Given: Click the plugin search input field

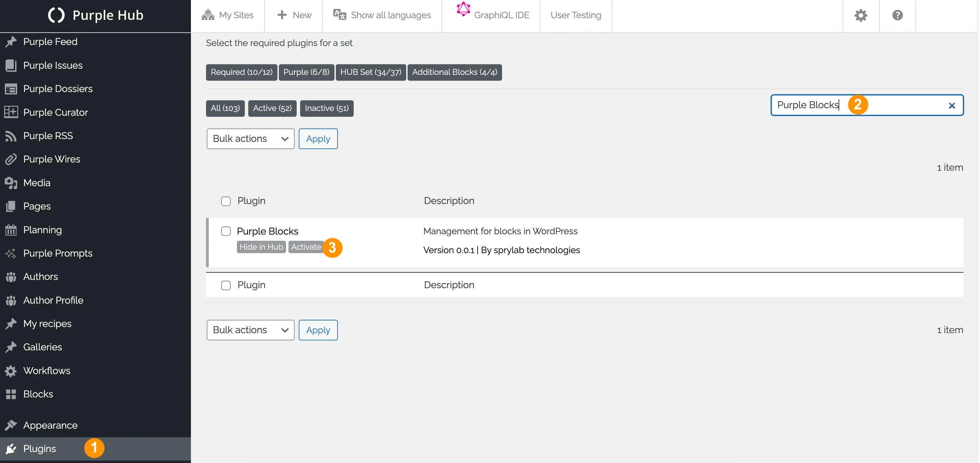Looking at the screenshot, I should pyautogui.click(x=867, y=105).
